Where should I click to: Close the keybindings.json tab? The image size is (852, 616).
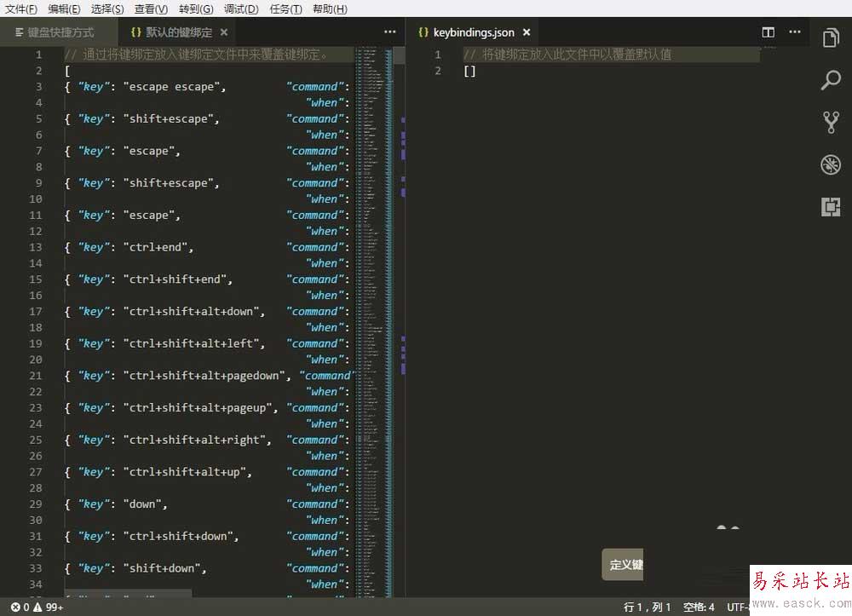pyautogui.click(x=526, y=32)
